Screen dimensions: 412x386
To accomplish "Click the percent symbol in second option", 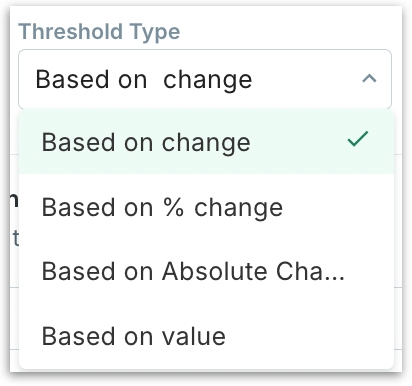I will click(174, 207).
